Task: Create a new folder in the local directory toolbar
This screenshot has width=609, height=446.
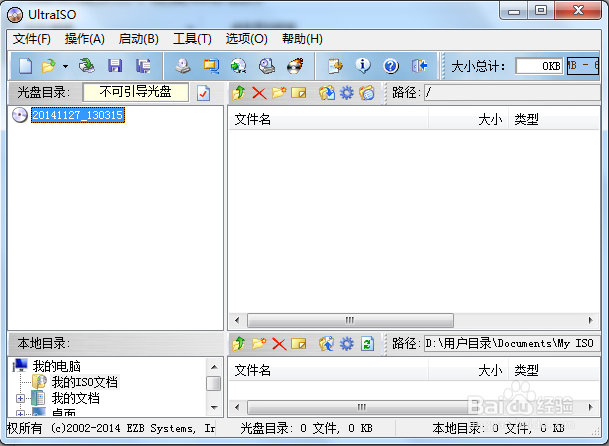Action: (x=259, y=343)
